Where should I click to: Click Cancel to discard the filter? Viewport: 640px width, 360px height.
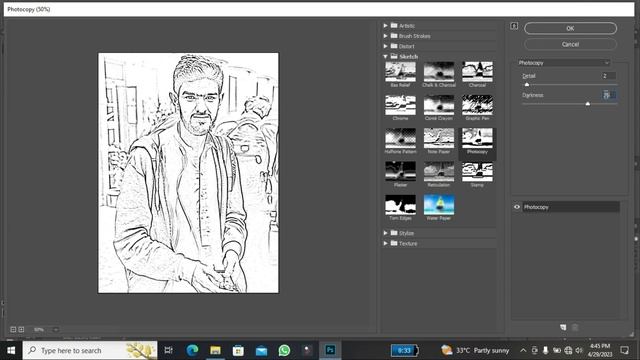pos(570,44)
